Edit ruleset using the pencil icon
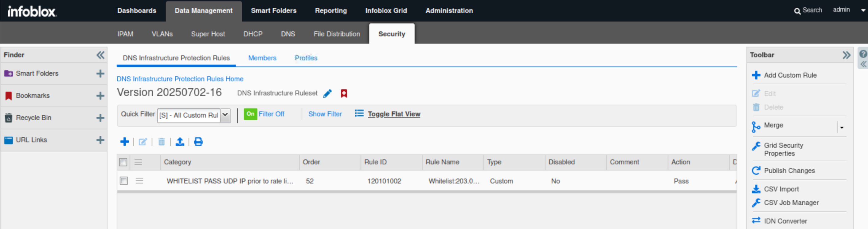Viewport: 868px width, 229px height. 327,94
